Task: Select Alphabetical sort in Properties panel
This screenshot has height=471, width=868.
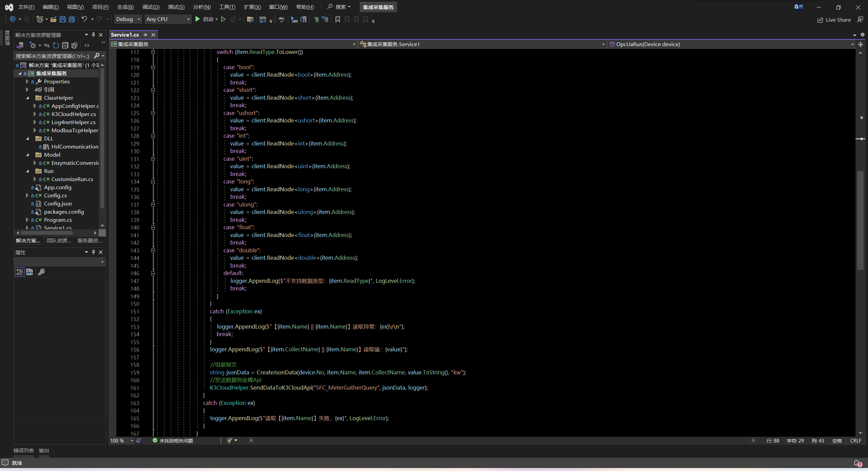Action: pos(29,272)
